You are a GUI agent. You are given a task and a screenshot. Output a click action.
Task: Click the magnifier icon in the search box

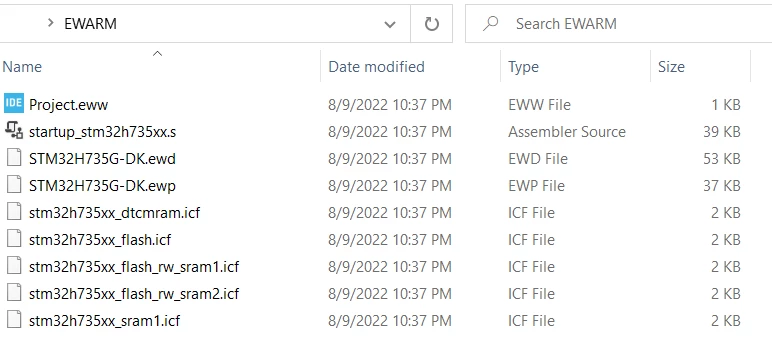[490, 24]
